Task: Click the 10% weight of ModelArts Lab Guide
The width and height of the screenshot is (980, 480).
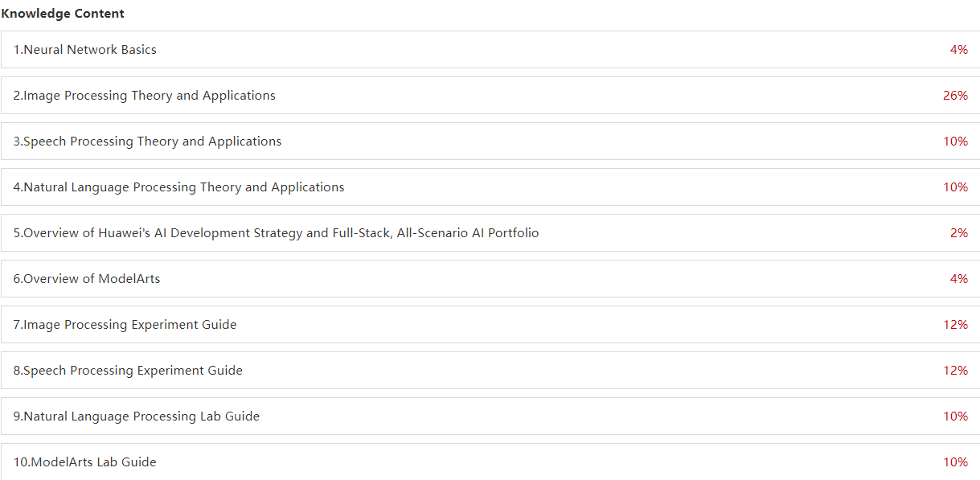Action: [955, 462]
